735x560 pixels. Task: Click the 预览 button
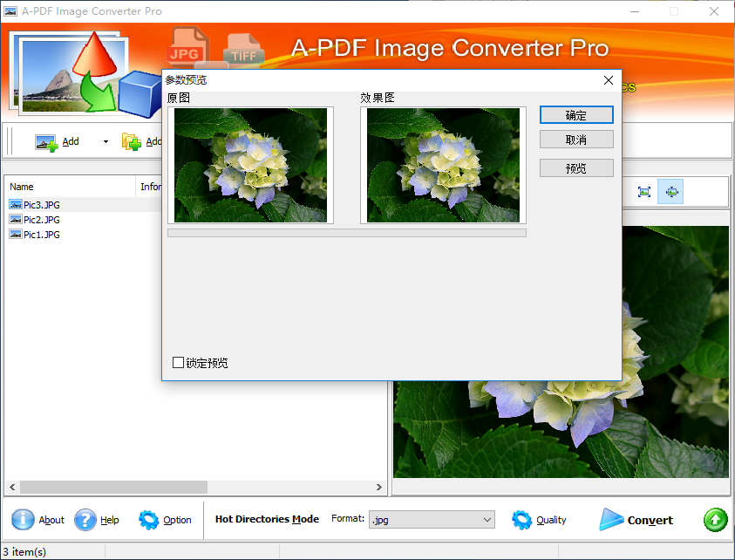(576, 167)
